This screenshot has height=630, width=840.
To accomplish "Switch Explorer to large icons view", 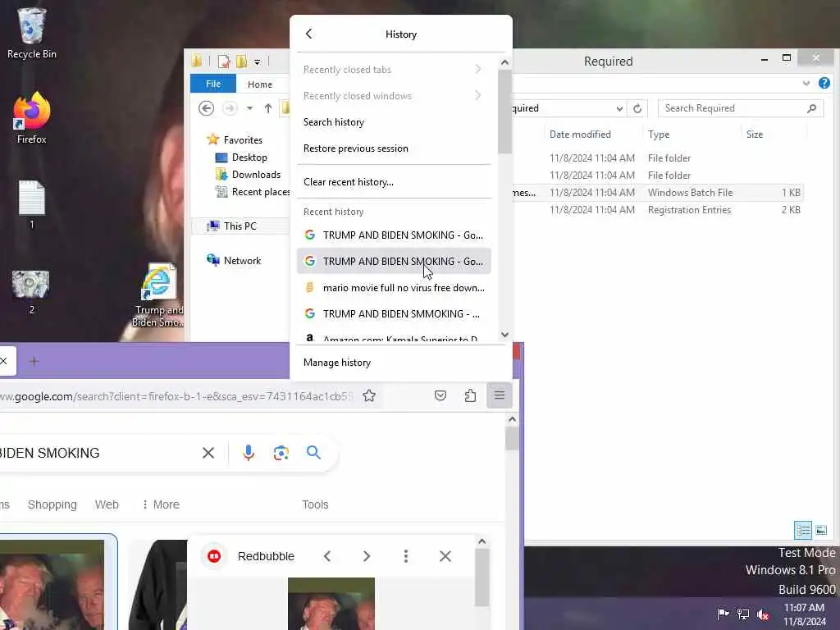I will pos(821,531).
